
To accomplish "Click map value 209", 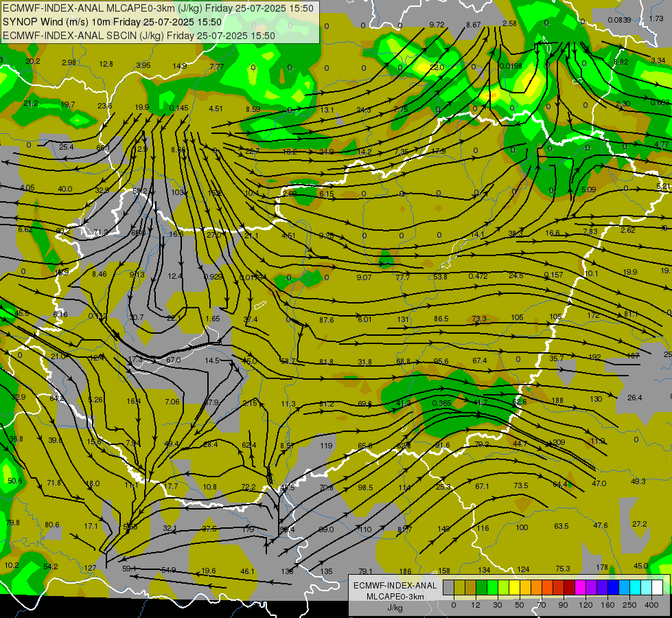I will point(559,443).
